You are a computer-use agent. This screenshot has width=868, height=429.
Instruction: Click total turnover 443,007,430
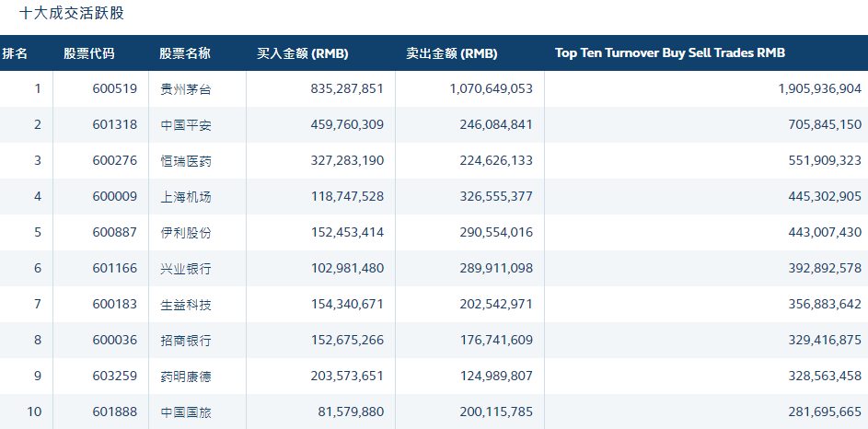[825, 232]
